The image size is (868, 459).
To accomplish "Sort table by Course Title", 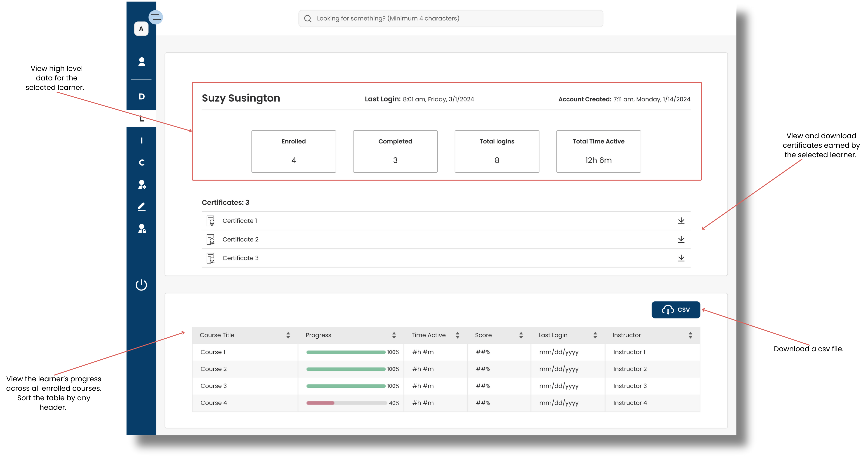I will (x=288, y=335).
